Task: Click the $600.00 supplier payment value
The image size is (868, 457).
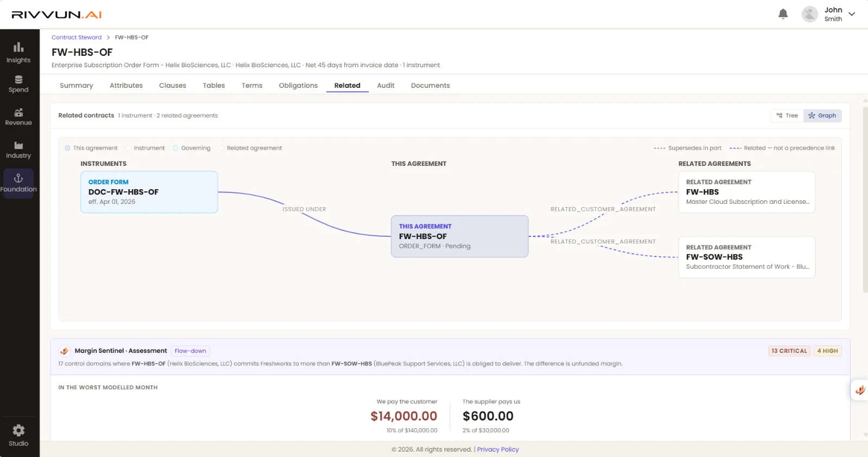Action: 488,416
